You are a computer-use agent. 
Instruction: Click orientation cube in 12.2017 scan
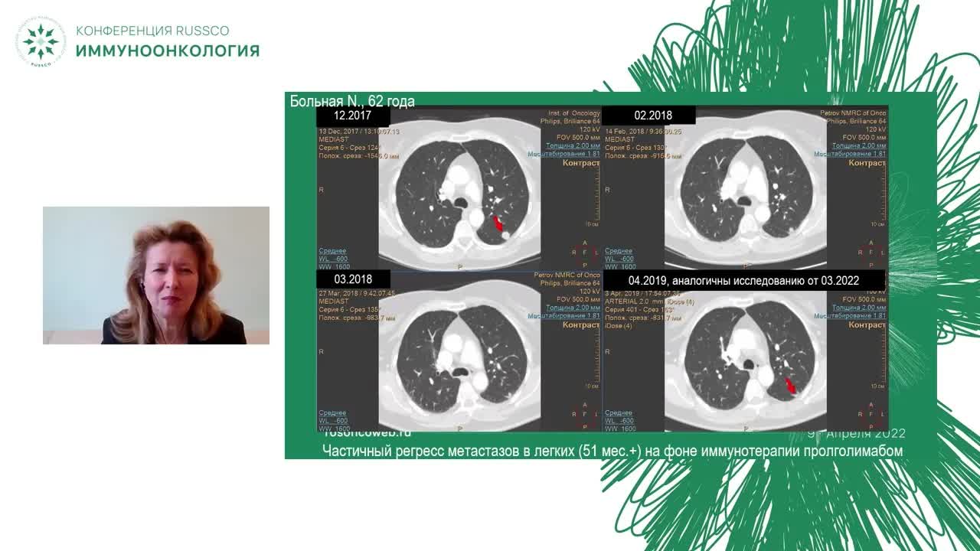586,252
